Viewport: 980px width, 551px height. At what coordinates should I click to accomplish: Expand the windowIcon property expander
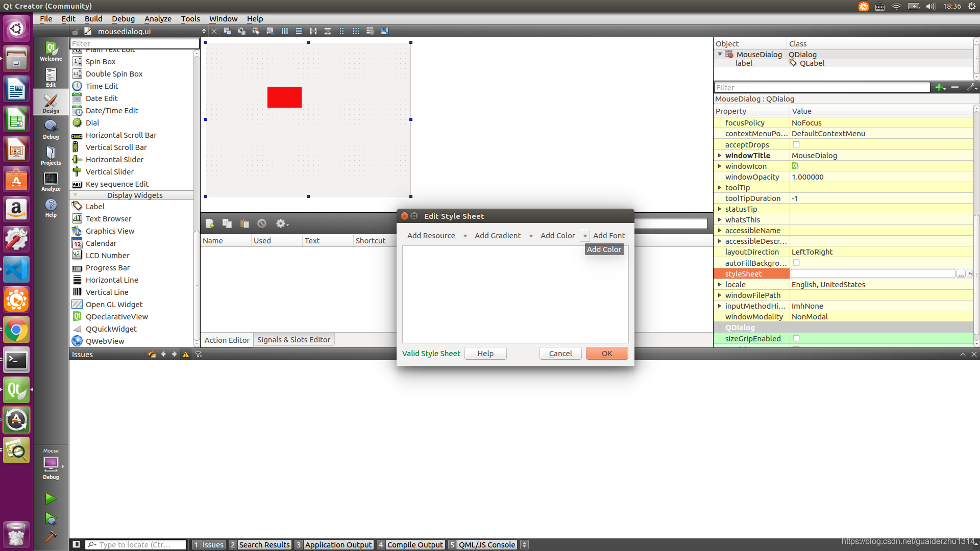[x=718, y=165]
